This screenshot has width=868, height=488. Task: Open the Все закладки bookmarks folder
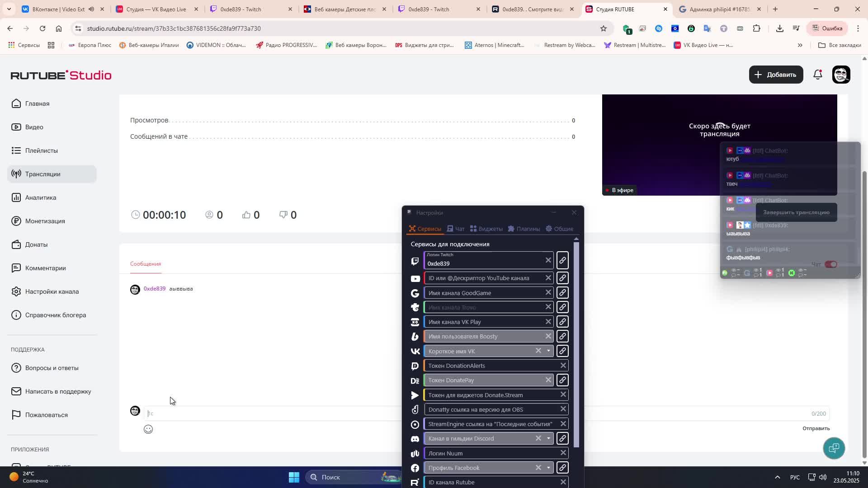840,45
